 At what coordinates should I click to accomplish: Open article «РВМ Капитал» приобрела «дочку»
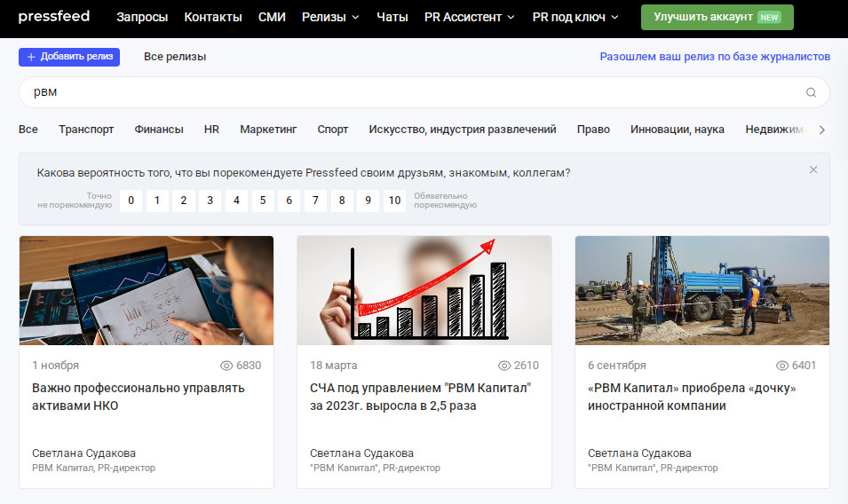(693, 397)
